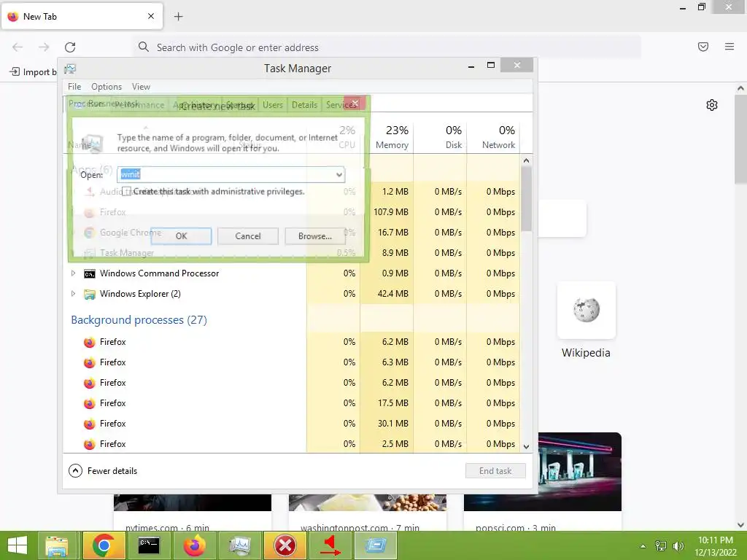Select Task Manager taskbar icon

(239, 545)
